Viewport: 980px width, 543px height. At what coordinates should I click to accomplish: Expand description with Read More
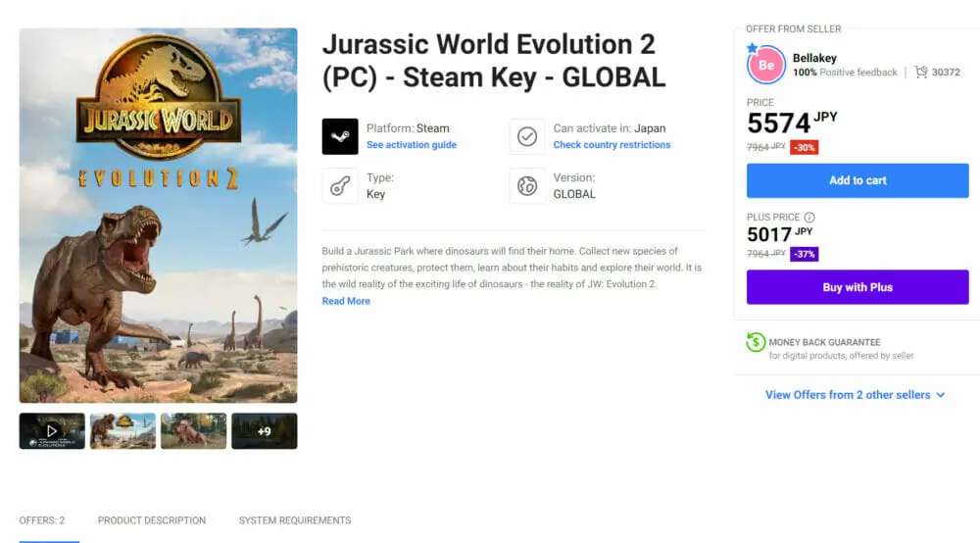click(x=346, y=301)
